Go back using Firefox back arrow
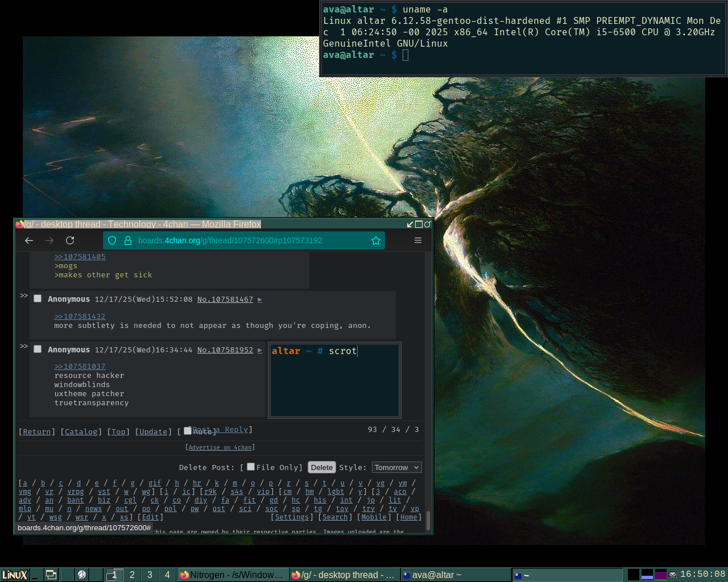This screenshot has width=728, height=582. coord(29,240)
